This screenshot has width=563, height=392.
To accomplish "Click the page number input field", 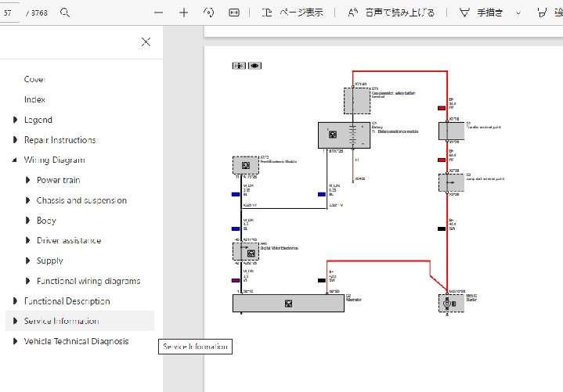I will (9, 13).
